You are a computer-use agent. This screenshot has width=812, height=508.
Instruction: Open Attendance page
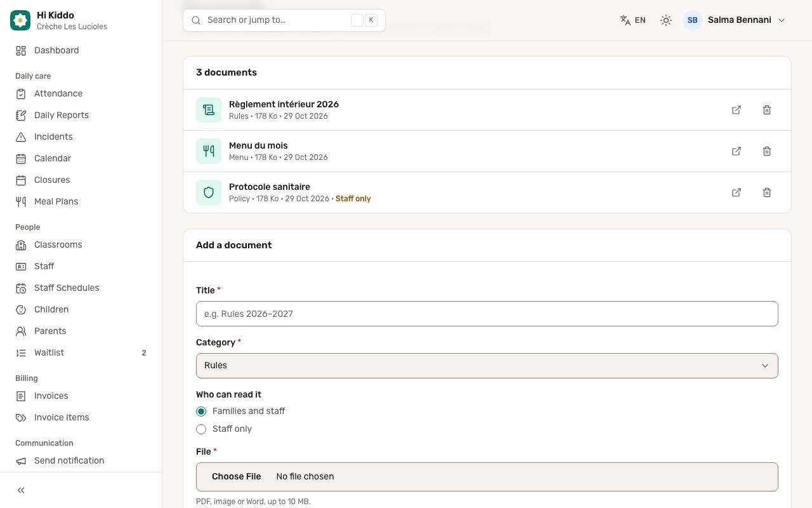point(81,93)
